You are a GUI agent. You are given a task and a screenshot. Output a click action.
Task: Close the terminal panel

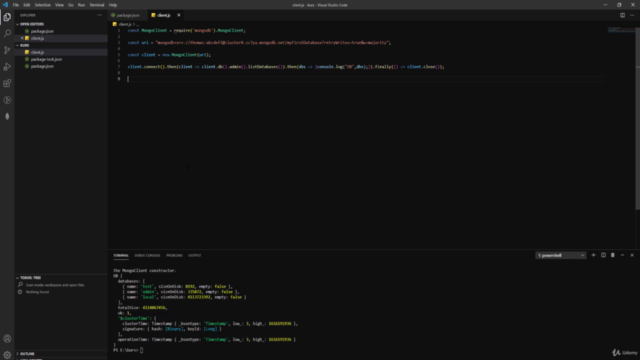pyautogui.click(x=632, y=255)
